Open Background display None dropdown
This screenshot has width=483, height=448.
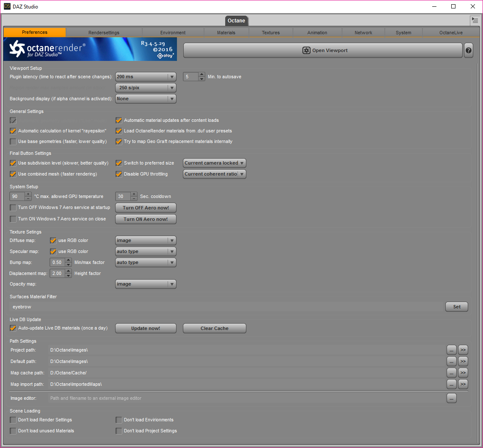tap(146, 99)
